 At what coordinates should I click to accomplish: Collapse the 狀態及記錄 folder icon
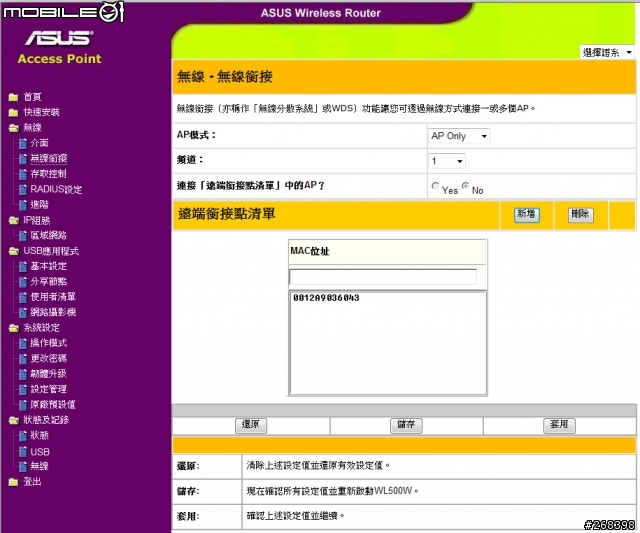[x=13, y=420]
